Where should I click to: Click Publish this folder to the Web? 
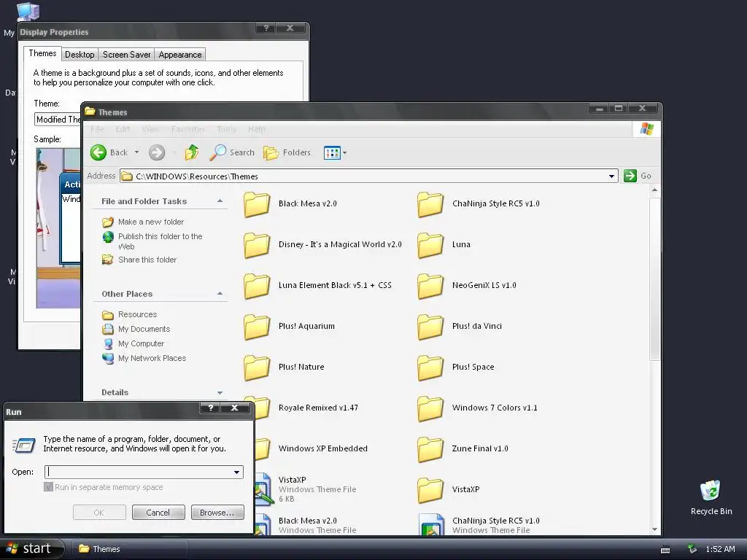click(x=160, y=241)
